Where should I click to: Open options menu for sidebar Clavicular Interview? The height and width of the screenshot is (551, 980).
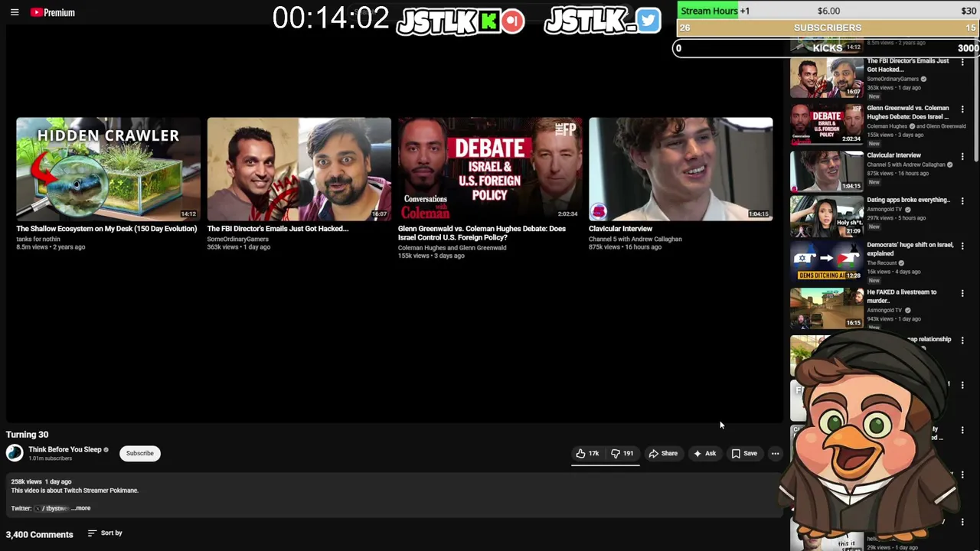[962, 156]
